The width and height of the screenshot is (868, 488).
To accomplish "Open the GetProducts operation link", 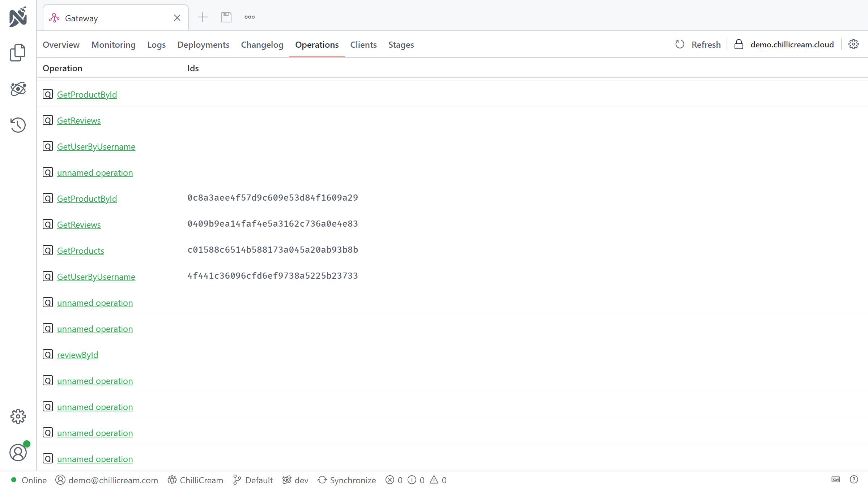I will coord(81,251).
